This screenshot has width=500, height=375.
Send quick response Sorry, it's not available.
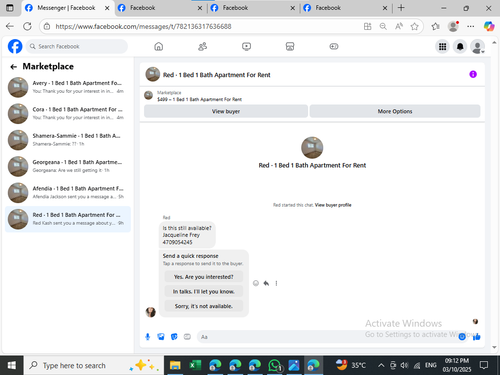click(x=204, y=306)
